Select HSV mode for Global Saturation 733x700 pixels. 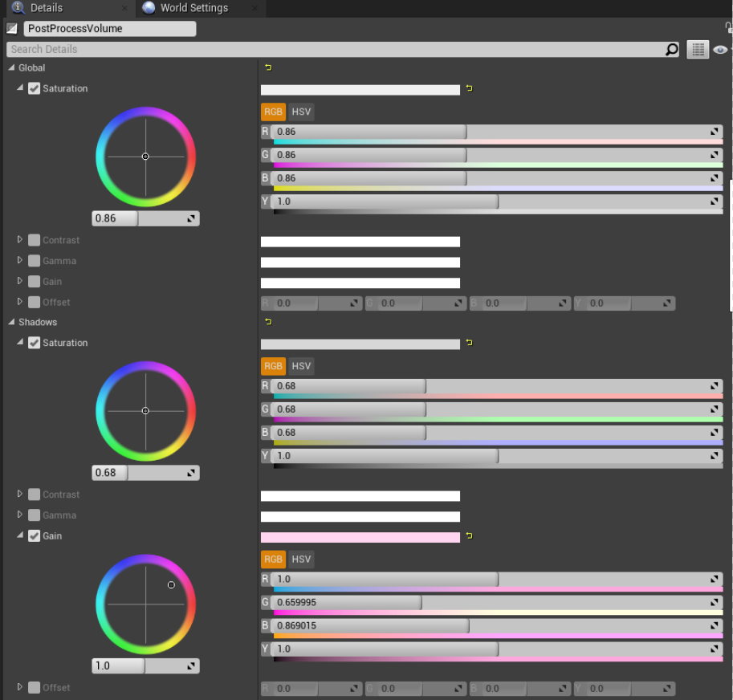tap(301, 112)
